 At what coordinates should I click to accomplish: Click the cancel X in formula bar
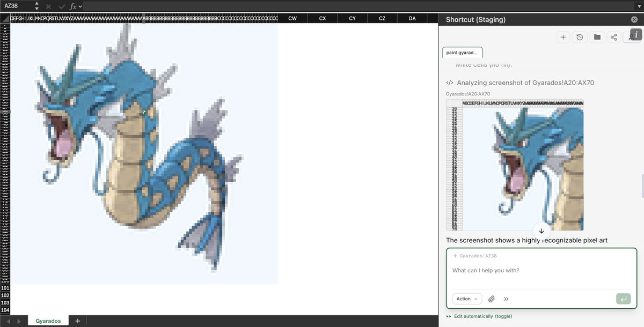[x=49, y=6]
